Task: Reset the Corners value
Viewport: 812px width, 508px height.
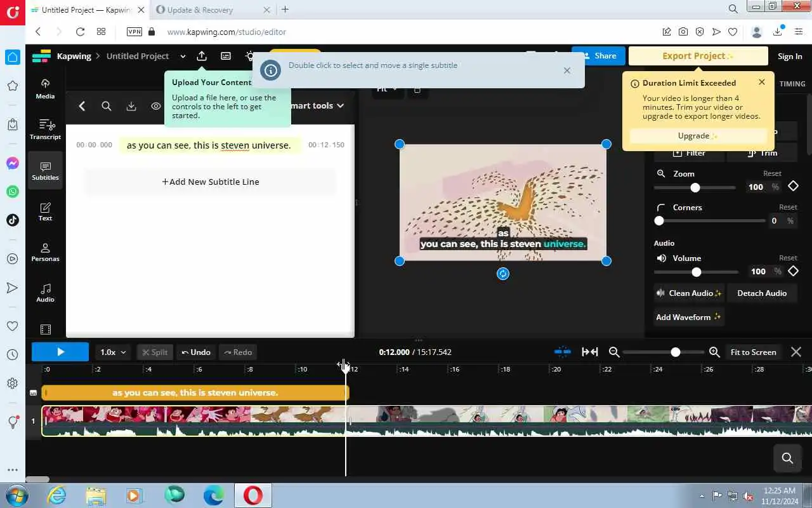Action: (788, 207)
